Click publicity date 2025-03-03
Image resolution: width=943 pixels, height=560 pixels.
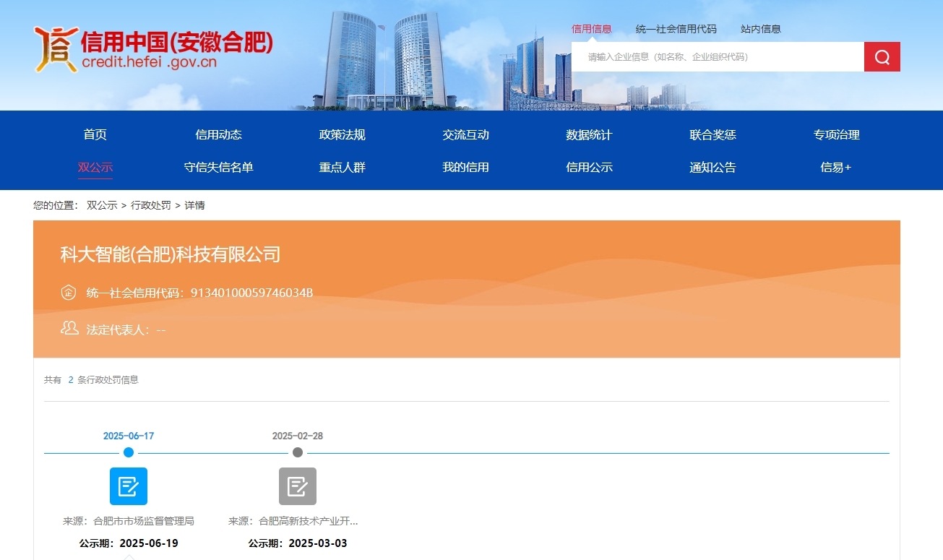[318, 543]
